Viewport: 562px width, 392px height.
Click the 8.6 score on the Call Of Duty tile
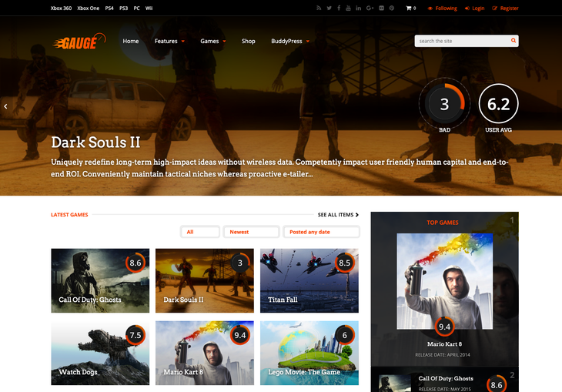[x=135, y=263]
